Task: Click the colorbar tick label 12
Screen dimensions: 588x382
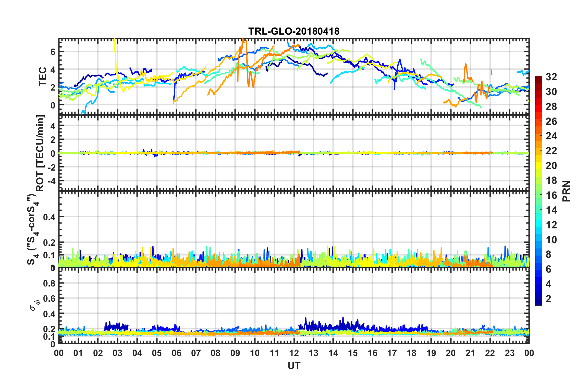Action: [x=551, y=225]
